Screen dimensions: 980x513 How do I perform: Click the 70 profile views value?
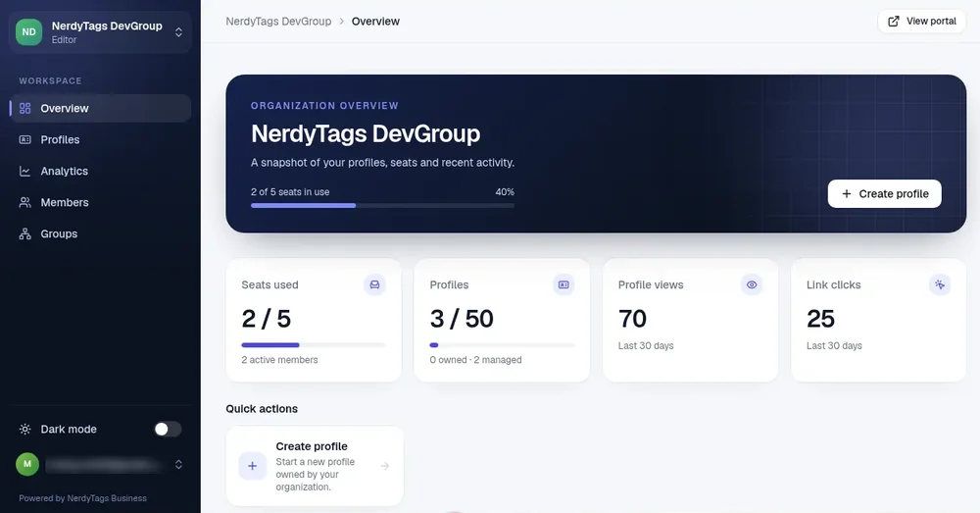pos(632,319)
